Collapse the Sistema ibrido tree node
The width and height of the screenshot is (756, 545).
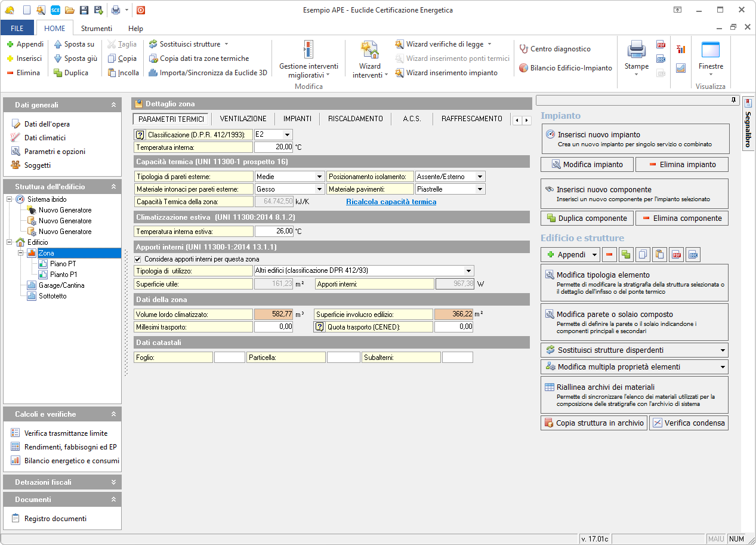click(10, 199)
